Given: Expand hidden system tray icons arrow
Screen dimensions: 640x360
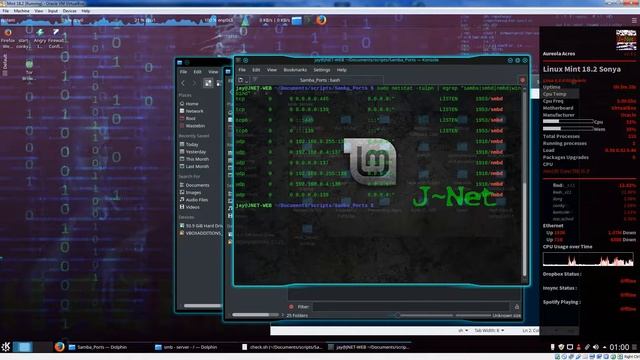Looking at the screenshot, I should click(x=604, y=347).
